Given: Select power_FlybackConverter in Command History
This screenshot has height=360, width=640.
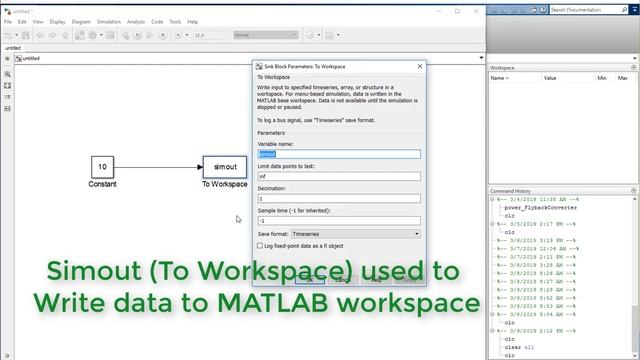Looking at the screenshot, I should pyautogui.click(x=540, y=208).
